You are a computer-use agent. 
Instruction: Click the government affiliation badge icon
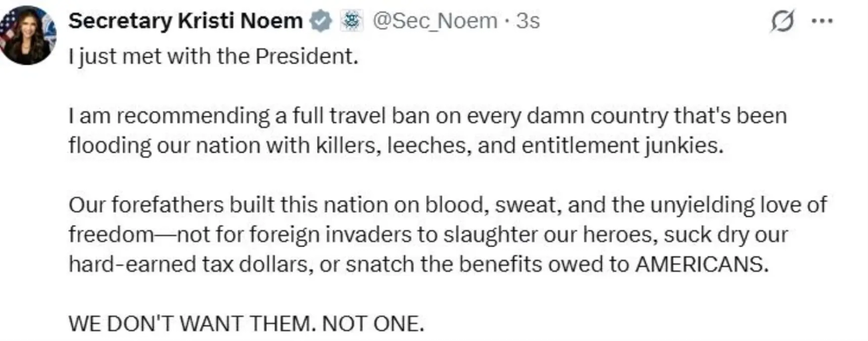point(351,21)
